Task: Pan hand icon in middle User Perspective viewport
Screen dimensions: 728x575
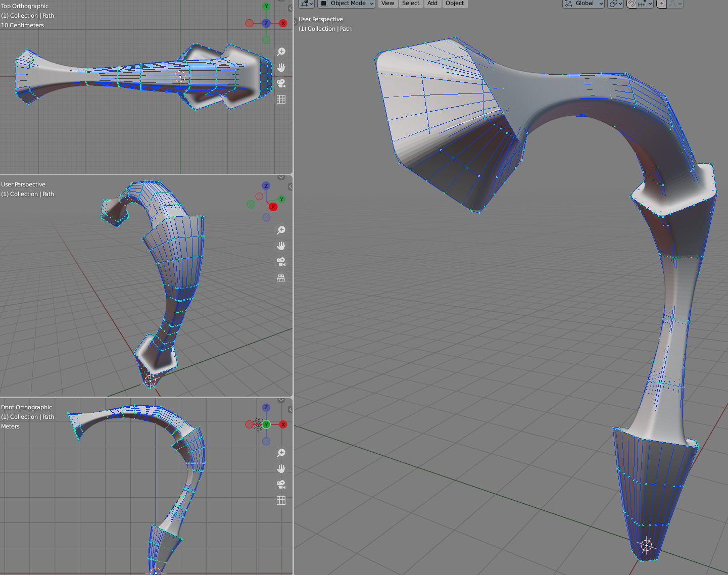Action: pos(281,246)
